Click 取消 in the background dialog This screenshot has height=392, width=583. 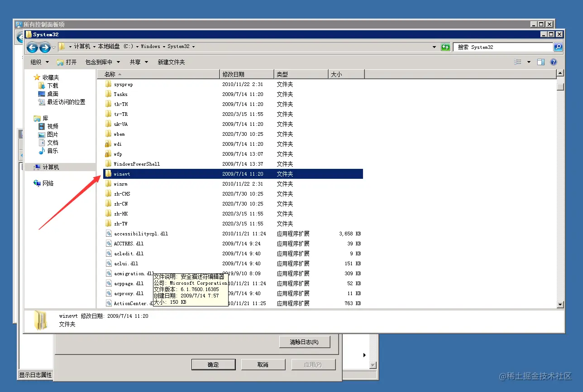tap(263, 365)
